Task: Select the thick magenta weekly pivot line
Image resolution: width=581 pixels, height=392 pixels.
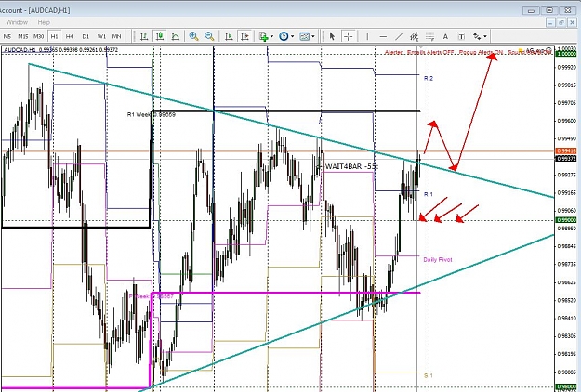Action: tap(285, 293)
